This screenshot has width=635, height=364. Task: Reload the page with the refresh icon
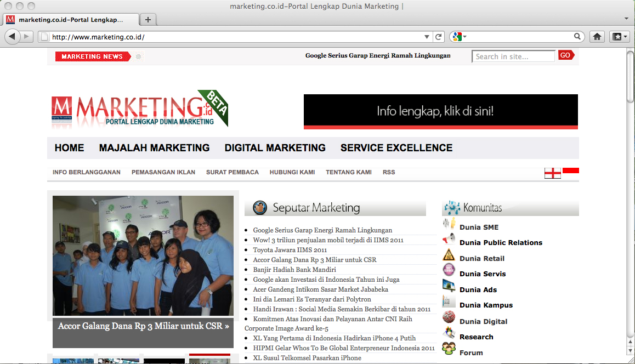click(x=438, y=37)
